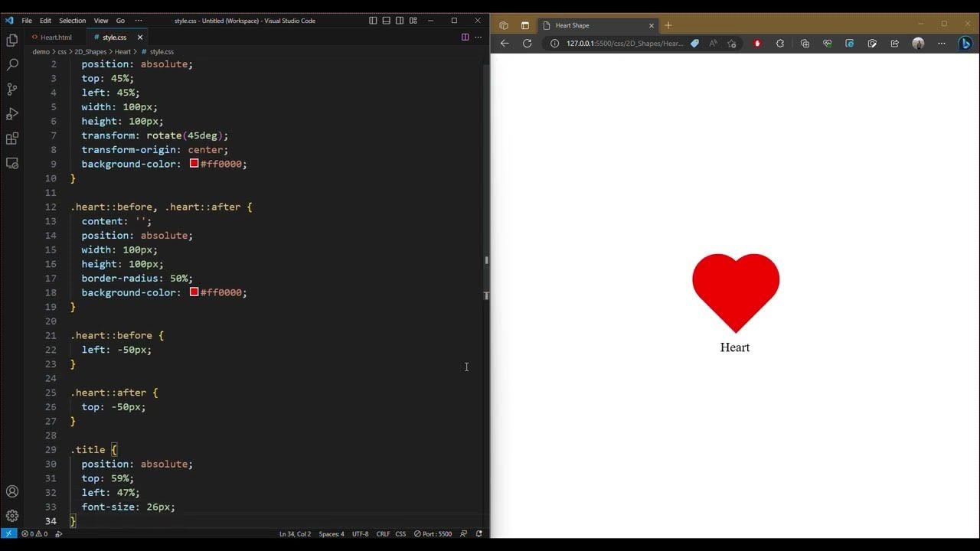
Task: Select the Heart Shape browser tab
Action: (x=597, y=25)
